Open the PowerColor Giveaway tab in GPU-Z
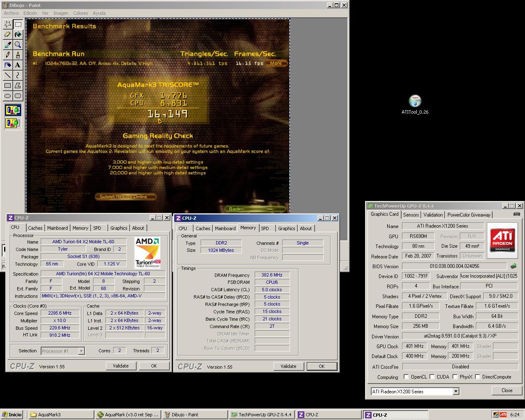Image resolution: width=525 pixels, height=420 pixels. (469, 215)
